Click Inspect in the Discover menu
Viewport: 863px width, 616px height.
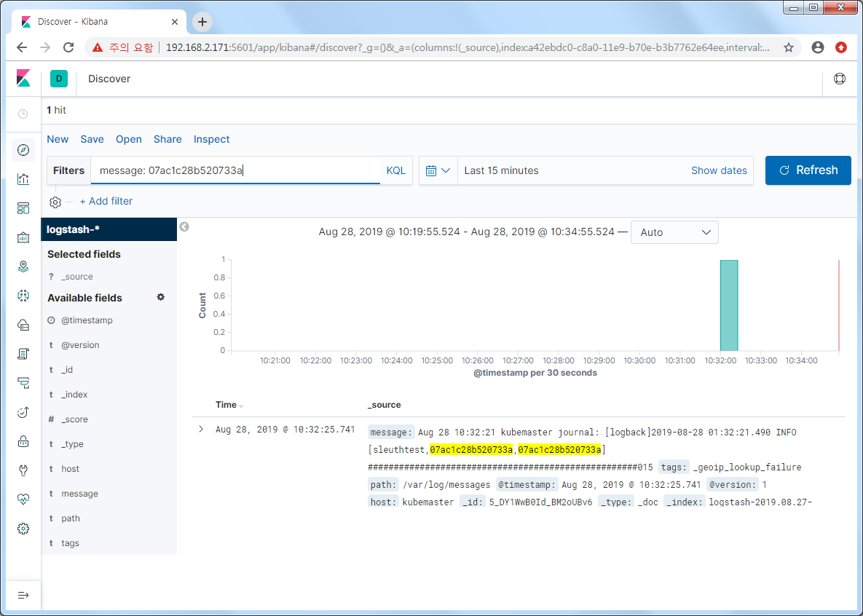pyautogui.click(x=211, y=139)
